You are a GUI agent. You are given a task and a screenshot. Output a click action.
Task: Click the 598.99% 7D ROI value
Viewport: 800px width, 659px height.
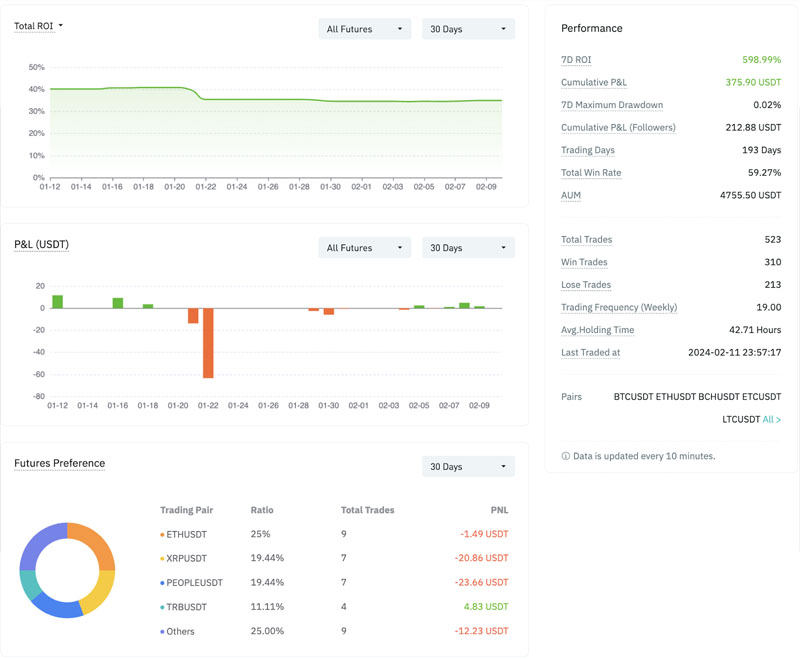(761, 60)
